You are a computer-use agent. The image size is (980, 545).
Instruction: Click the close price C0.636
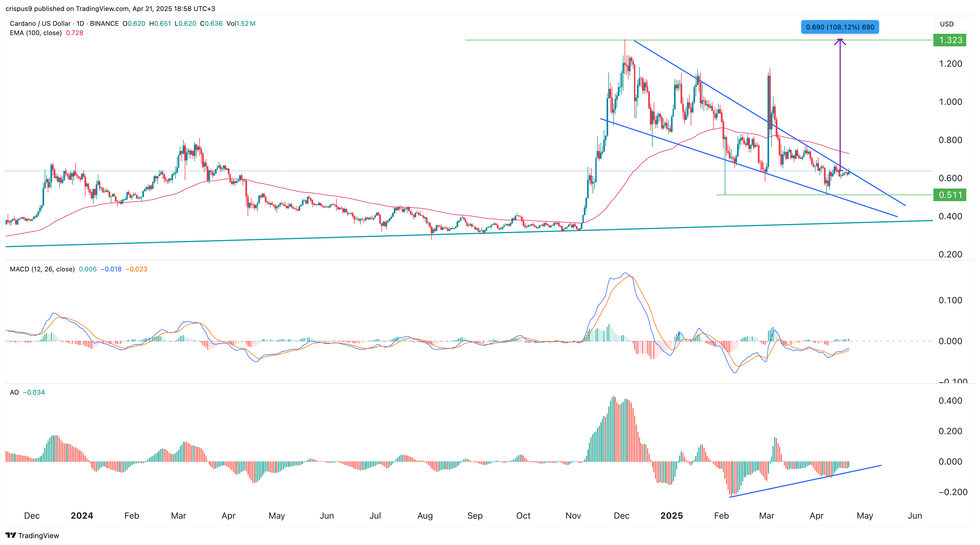click(x=211, y=24)
